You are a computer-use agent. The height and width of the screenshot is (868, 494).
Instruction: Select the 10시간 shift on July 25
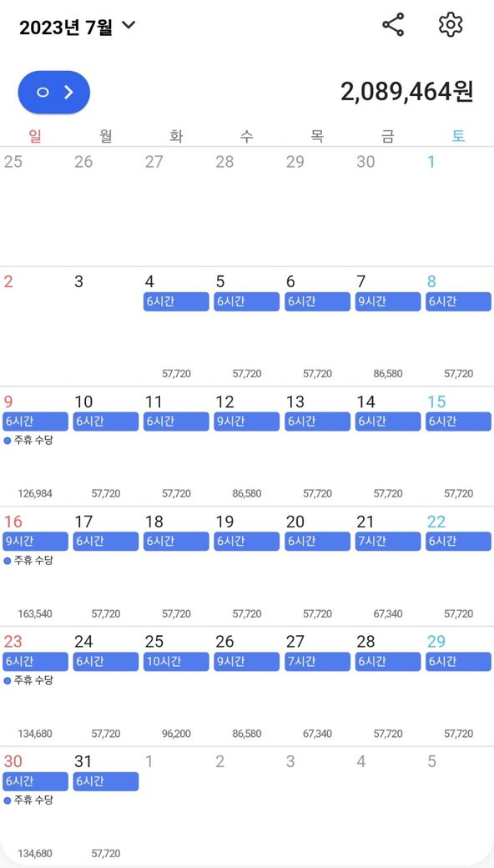(x=176, y=662)
